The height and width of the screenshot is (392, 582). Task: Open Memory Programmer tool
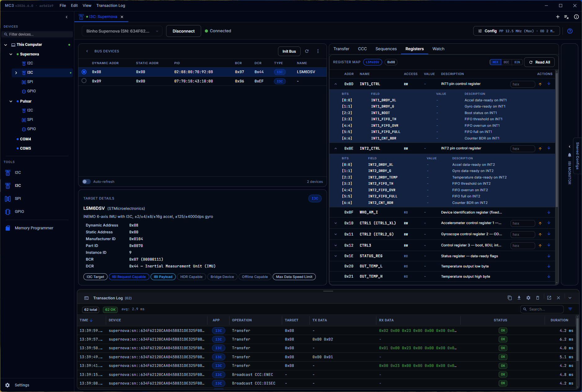click(34, 228)
